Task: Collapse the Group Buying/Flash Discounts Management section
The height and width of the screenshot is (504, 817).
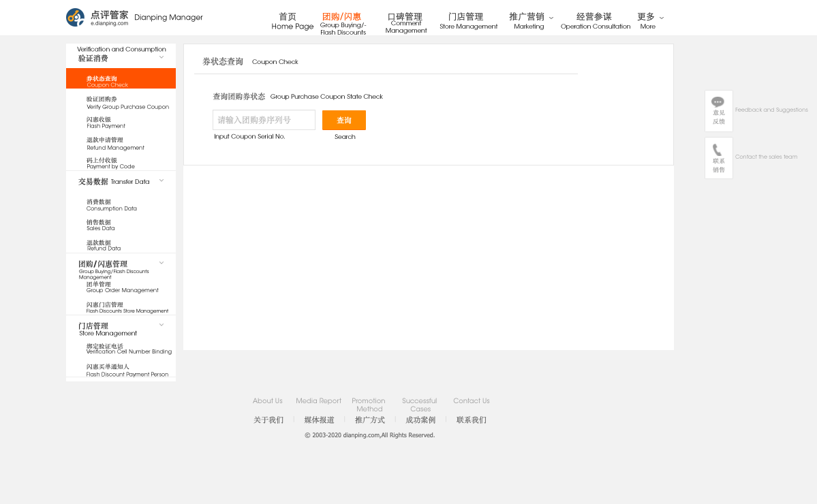Action: click(161, 263)
